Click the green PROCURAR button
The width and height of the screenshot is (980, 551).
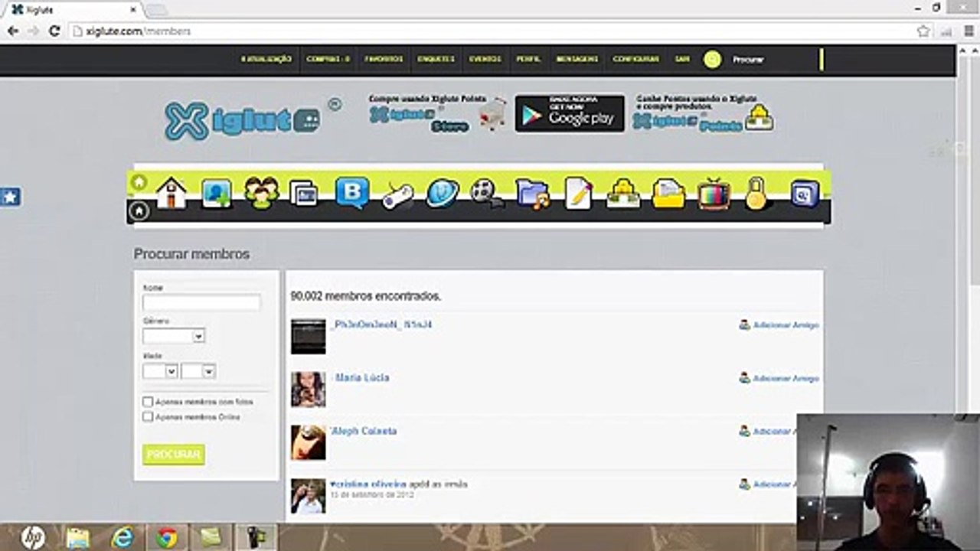174,455
